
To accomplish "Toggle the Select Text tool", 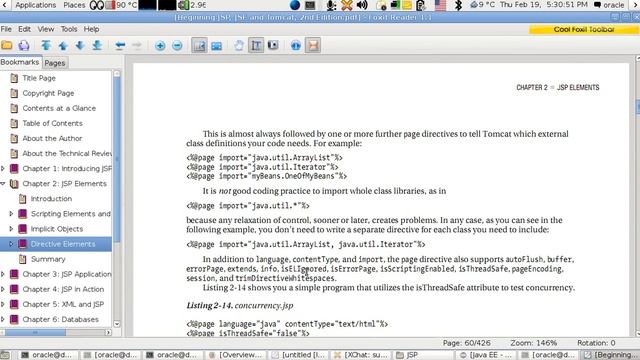I will coord(256,45).
